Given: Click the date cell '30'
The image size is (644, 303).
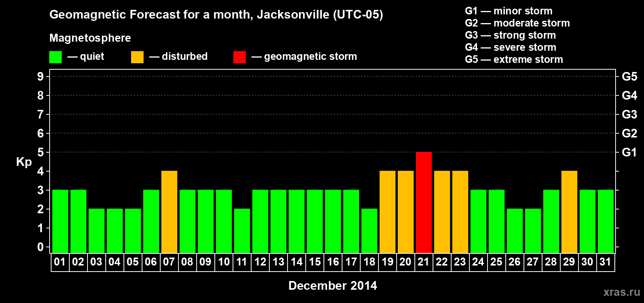Looking at the screenshot, I should [587, 262].
